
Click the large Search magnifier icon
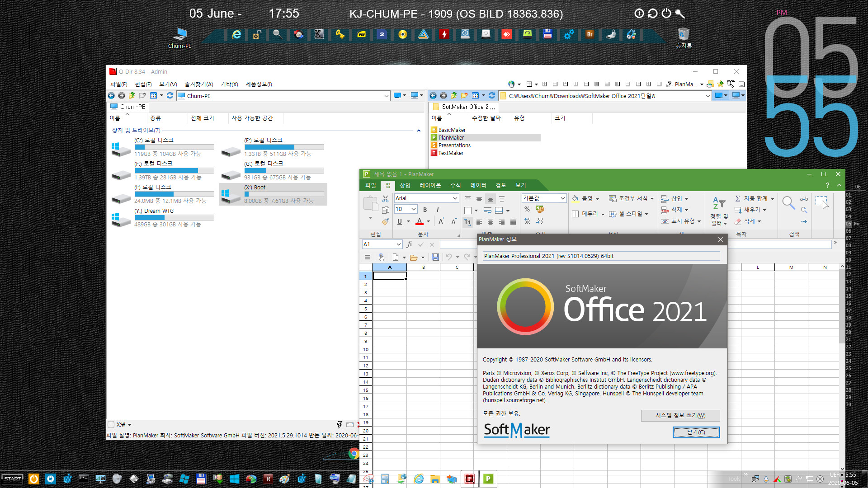coord(788,203)
